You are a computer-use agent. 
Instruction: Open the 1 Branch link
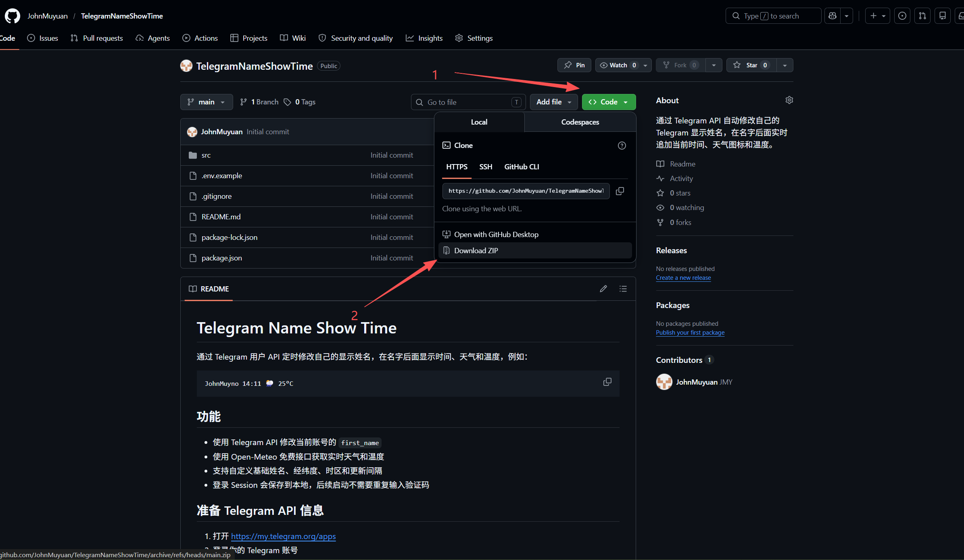click(259, 102)
